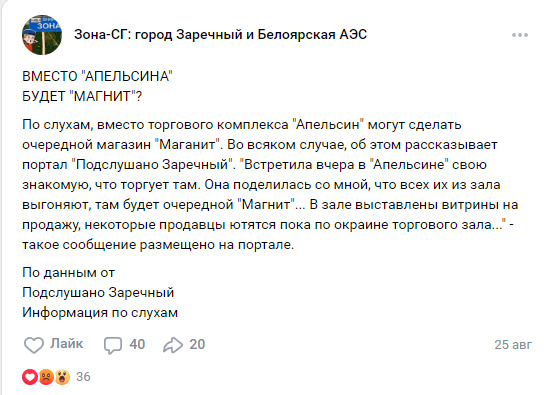Screen dimensions: 544x395
Task: Click the По данным от line
Action: pos(68,273)
